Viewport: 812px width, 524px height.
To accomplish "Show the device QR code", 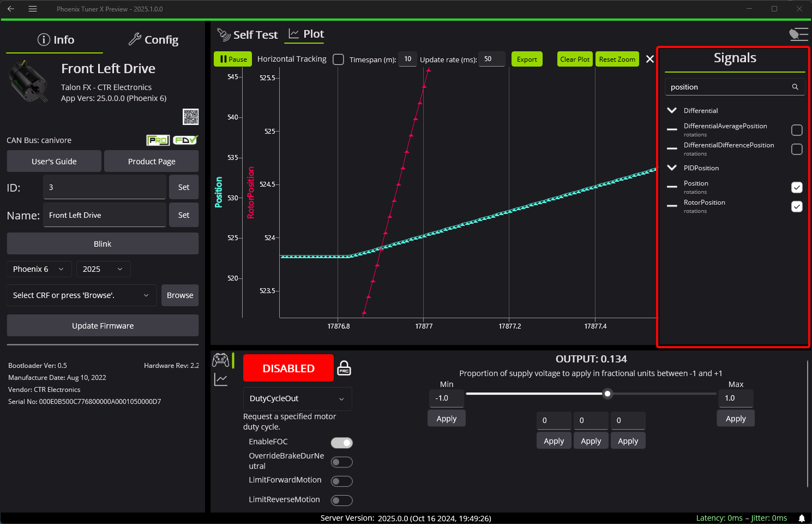I will click(x=190, y=117).
